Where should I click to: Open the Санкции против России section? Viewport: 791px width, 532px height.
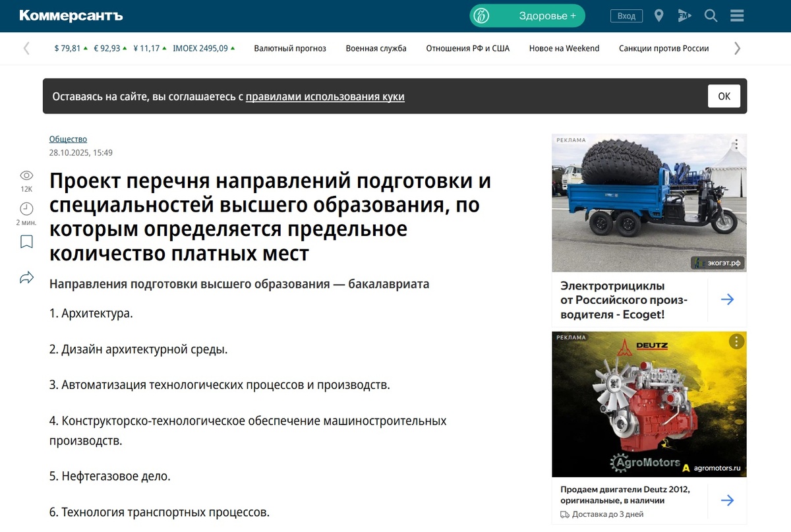[662, 48]
